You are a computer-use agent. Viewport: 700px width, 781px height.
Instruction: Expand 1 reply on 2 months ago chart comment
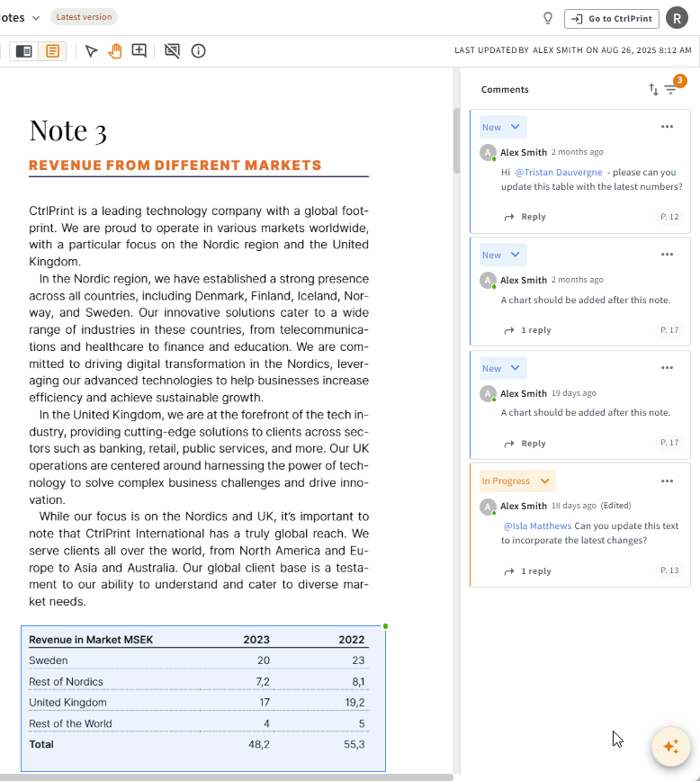527,330
